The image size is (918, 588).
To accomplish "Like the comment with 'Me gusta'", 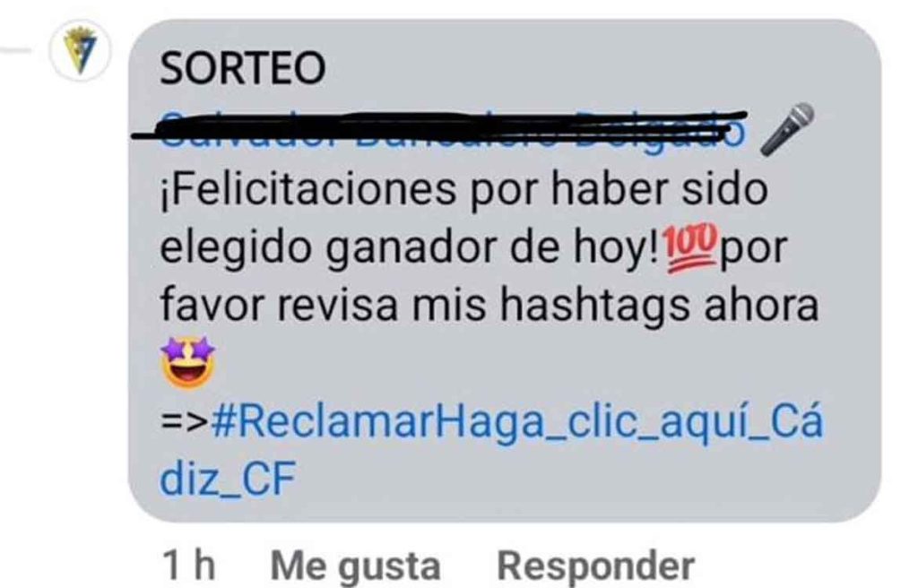I will (x=355, y=566).
